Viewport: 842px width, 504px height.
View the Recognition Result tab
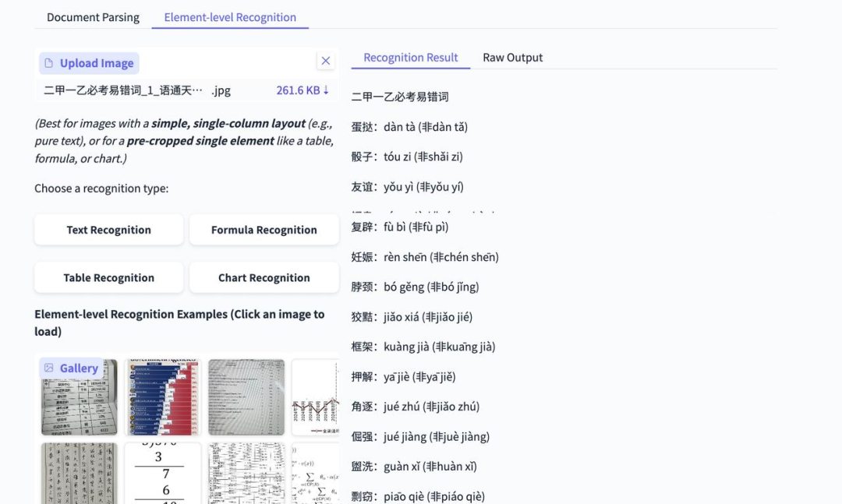coord(410,57)
